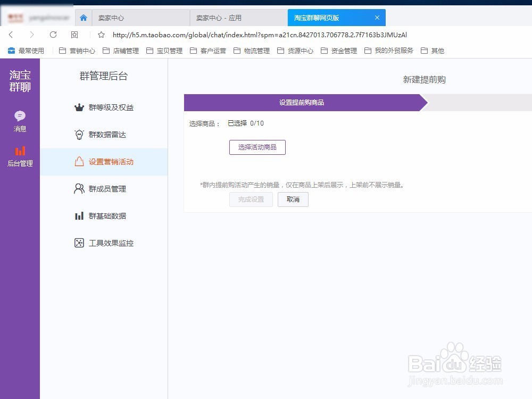Image resolution: width=532 pixels, height=399 pixels.
Task: Expand the 其他 bookmarks menu
Action: 437,51
